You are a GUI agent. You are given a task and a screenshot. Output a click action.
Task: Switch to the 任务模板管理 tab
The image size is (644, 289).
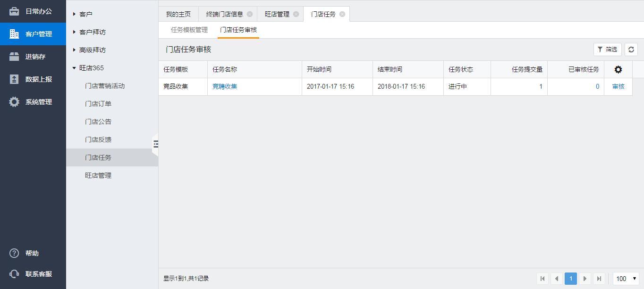[x=189, y=30]
